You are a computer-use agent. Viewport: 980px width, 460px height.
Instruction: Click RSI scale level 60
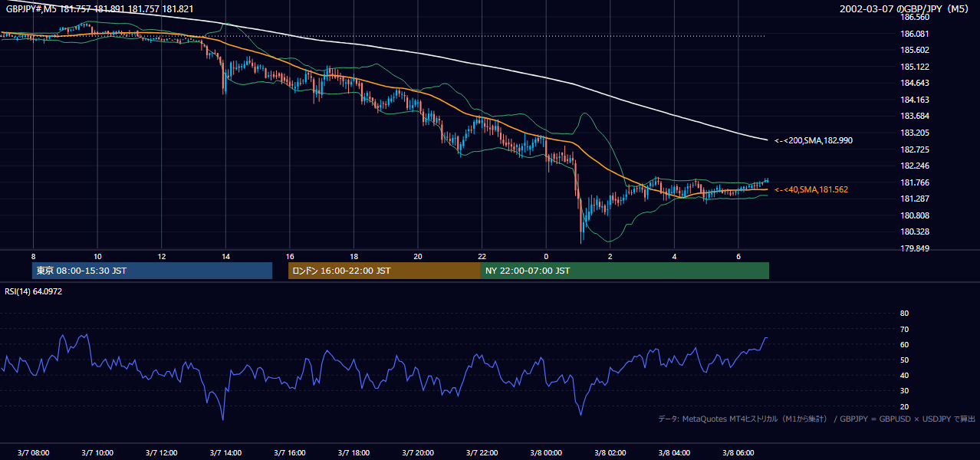point(904,344)
